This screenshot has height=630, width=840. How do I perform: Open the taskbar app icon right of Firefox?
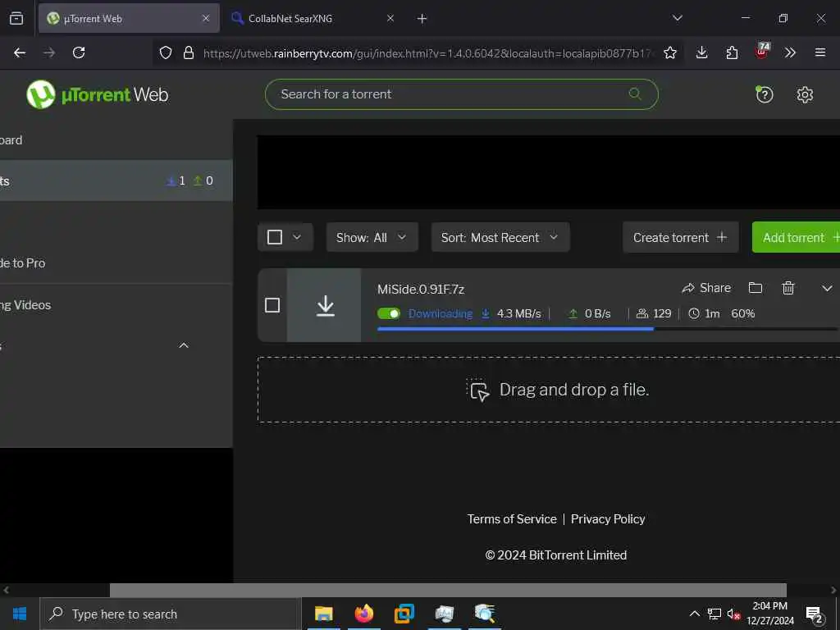point(404,614)
